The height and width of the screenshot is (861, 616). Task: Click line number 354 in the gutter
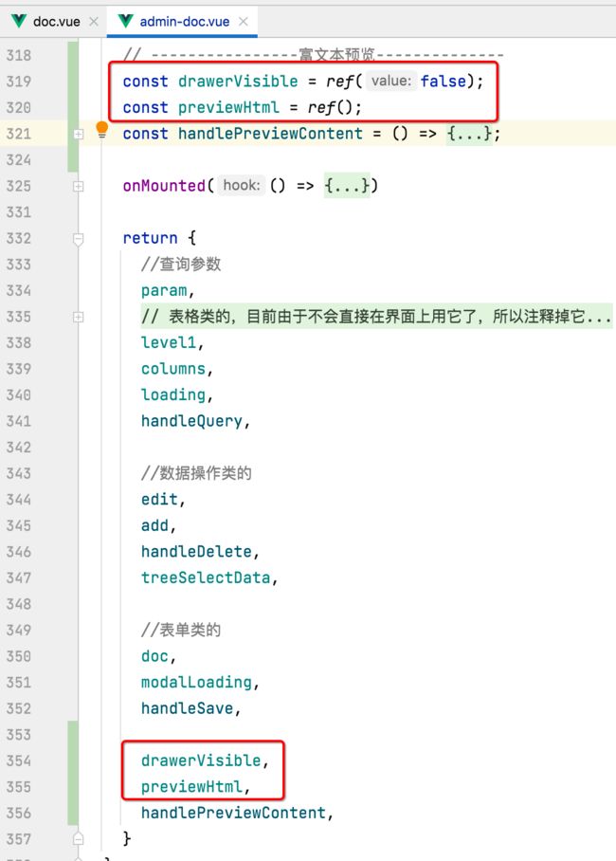(18, 760)
